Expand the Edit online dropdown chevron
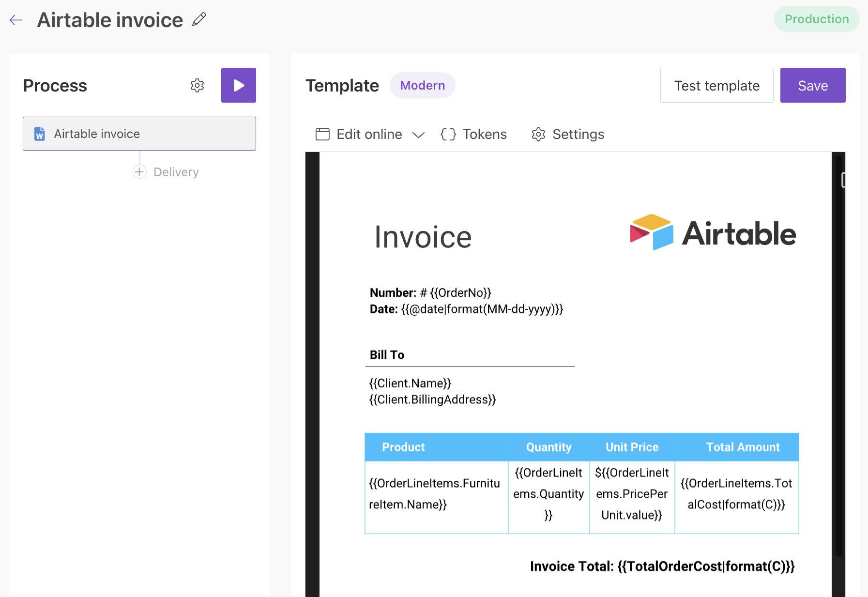 pyautogui.click(x=418, y=135)
